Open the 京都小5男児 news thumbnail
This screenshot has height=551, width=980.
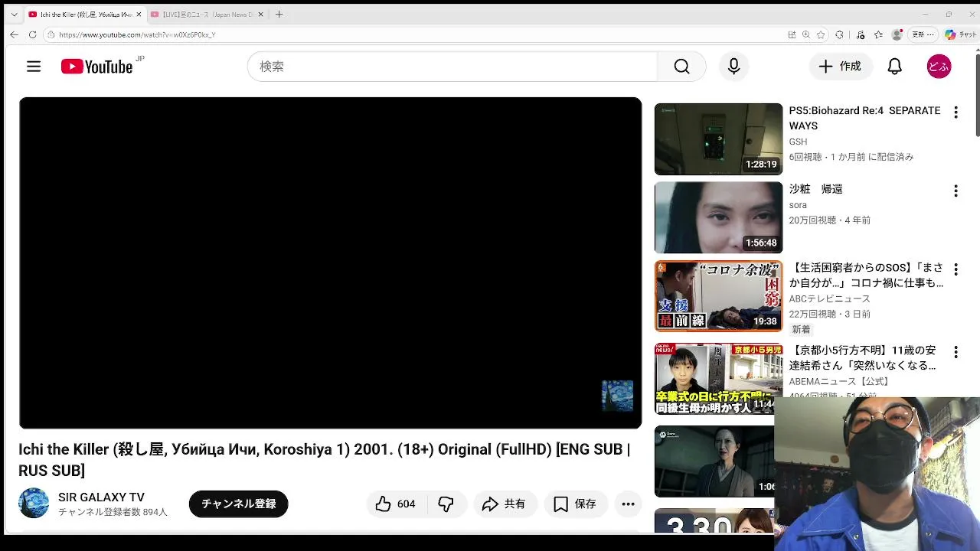[x=718, y=379]
